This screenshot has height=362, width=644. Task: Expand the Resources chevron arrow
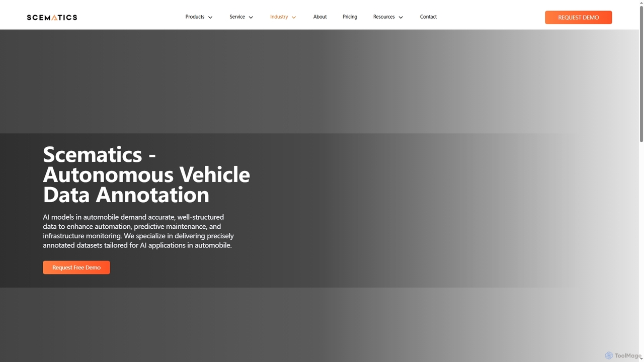pos(401,17)
